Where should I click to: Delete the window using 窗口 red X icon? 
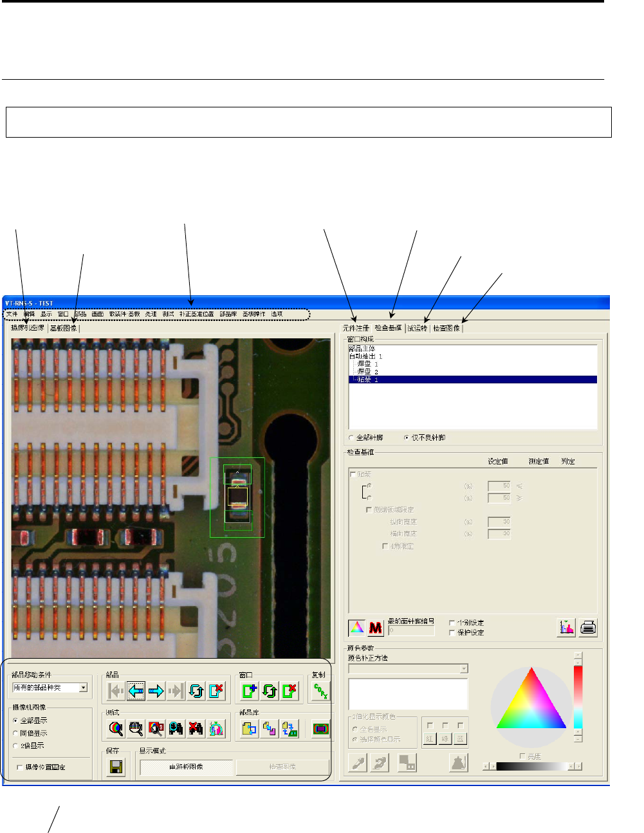(290, 691)
